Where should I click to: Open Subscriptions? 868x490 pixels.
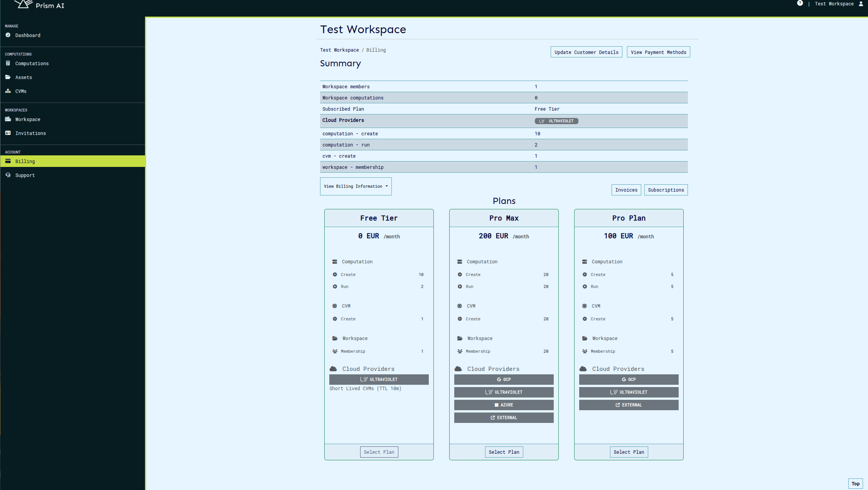(666, 190)
